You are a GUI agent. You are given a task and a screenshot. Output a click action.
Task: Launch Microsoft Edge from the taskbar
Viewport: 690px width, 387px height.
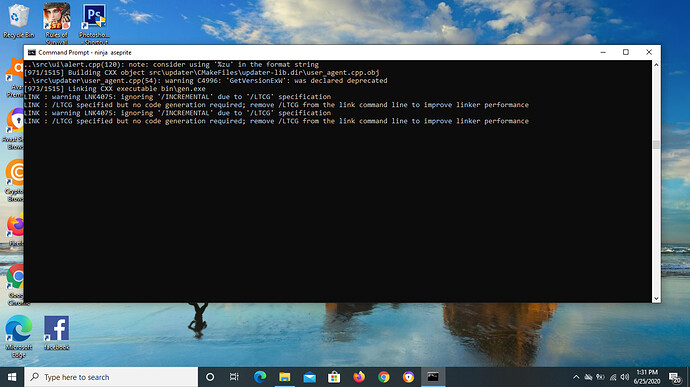coord(260,377)
